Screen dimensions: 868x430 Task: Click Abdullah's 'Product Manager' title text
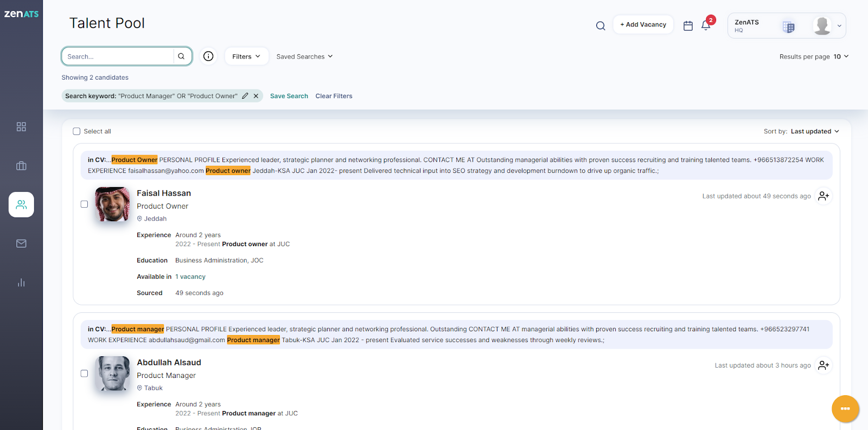(x=166, y=375)
